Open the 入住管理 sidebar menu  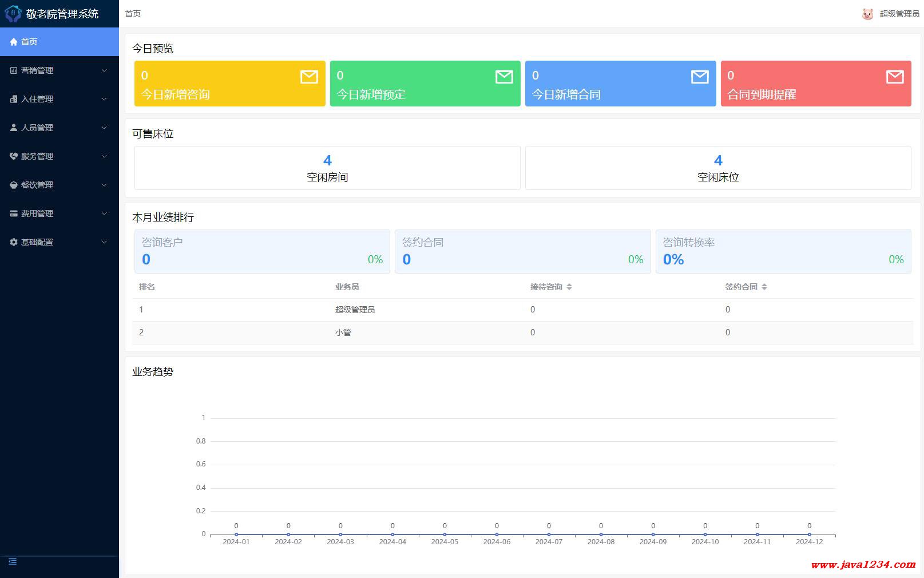pyautogui.click(x=60, y=99)
